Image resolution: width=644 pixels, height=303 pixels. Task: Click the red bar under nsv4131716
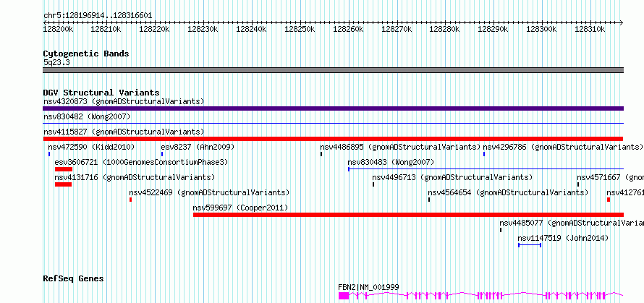click(63, 184)
